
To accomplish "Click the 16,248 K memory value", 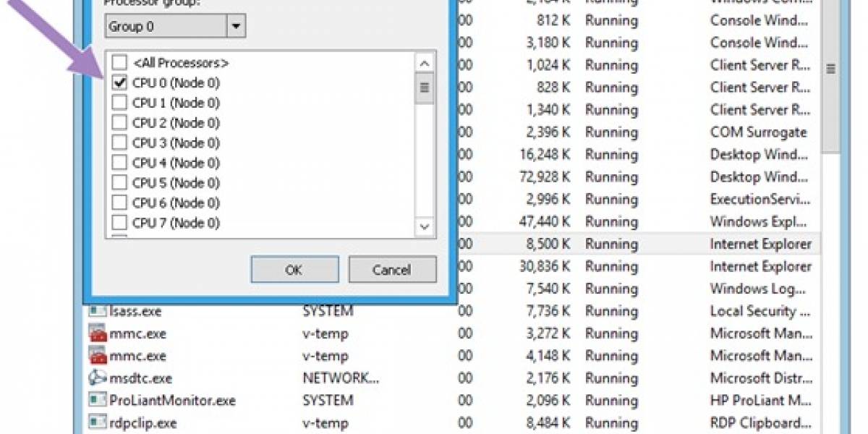I will click(x=545, y=154).
